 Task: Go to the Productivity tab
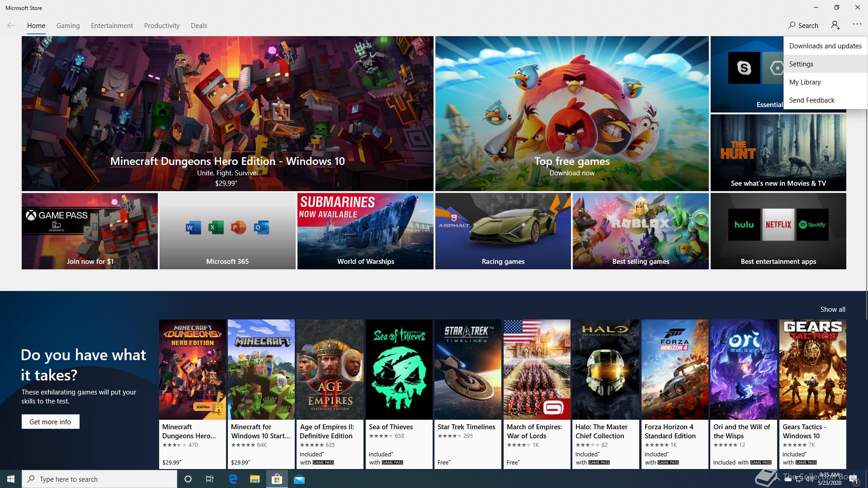(162, 25)
